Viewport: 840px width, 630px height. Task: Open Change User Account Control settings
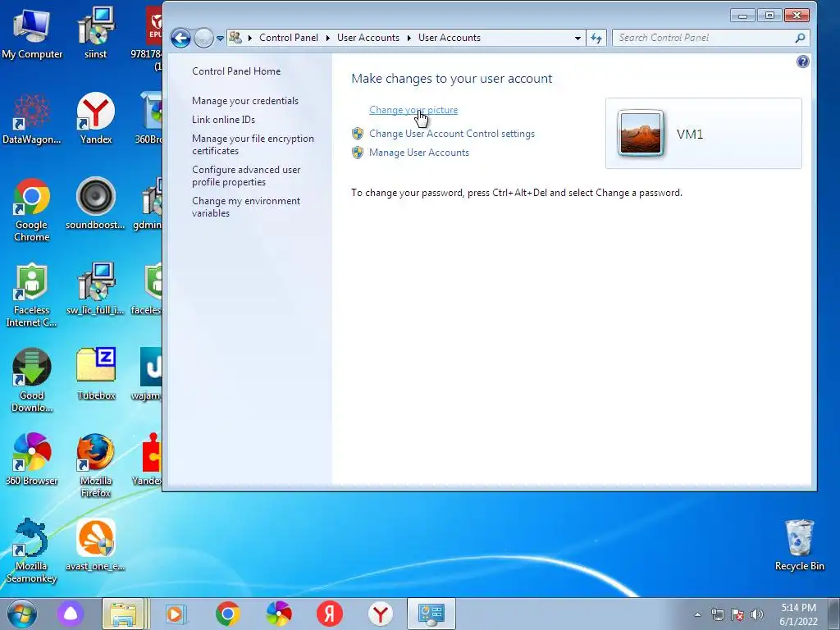[x=452, y=134]
